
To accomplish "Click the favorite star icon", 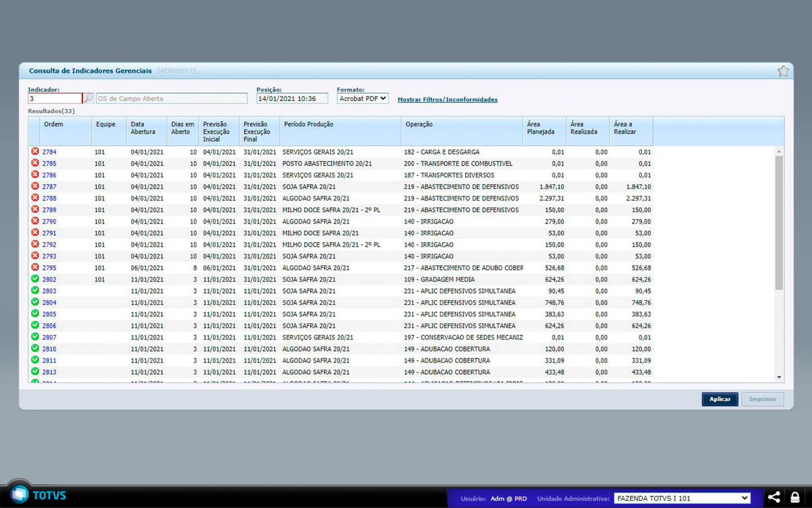I will [783, 71].
